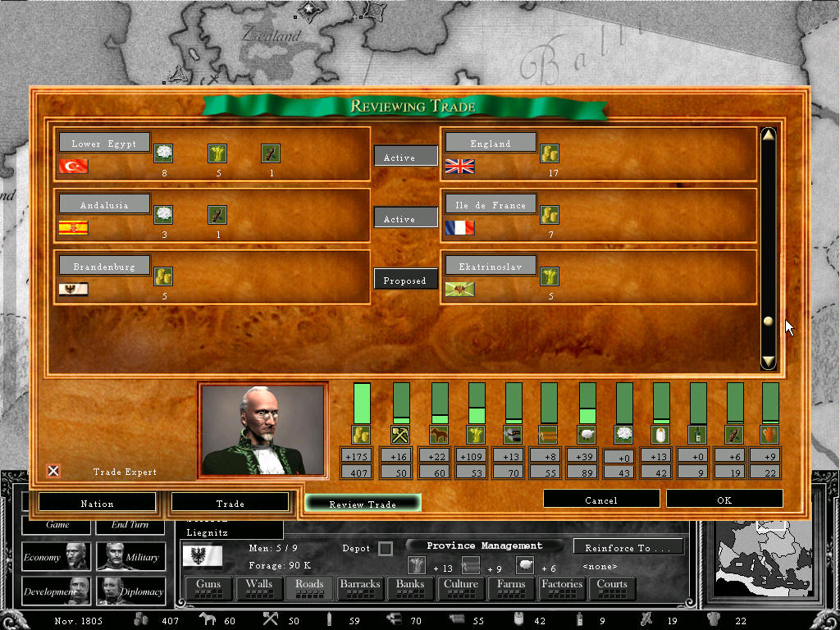Image resolution: width=840 pixels, height=630 pixels.
Task: Select the wine bottle resource icon
Action: [697, 435]
